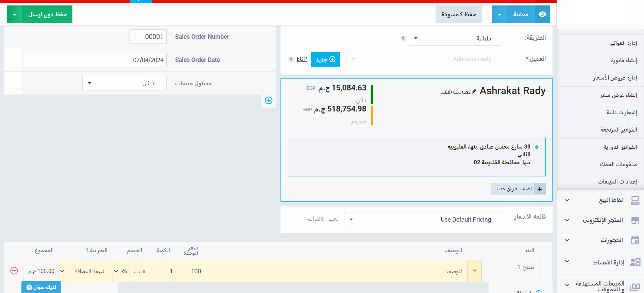The width and height of the screenshot is (644, 293).
Task: Open the bookings calendar sidebar icon
Action: pyautogui.click(x=635, y=240)
